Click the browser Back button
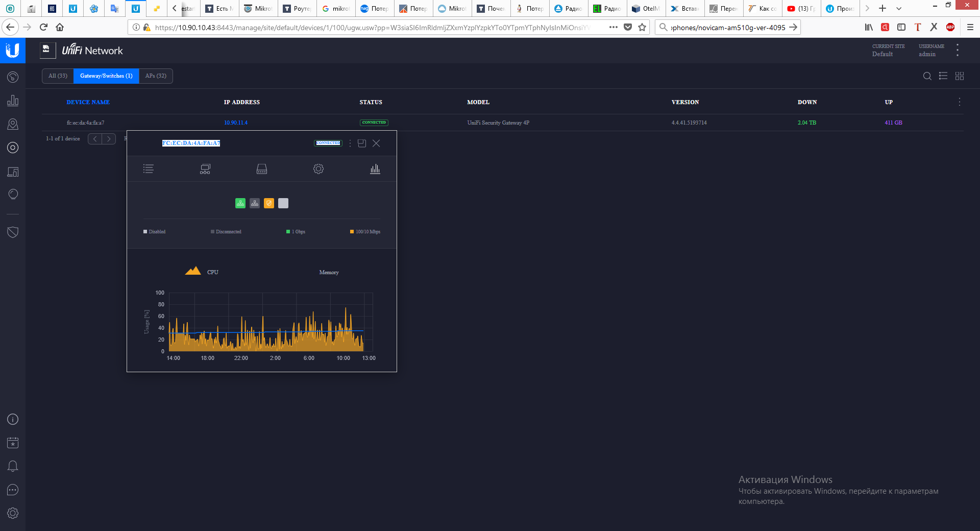The image size is (980, 531). pyautogui.click(x=11, y=27)
